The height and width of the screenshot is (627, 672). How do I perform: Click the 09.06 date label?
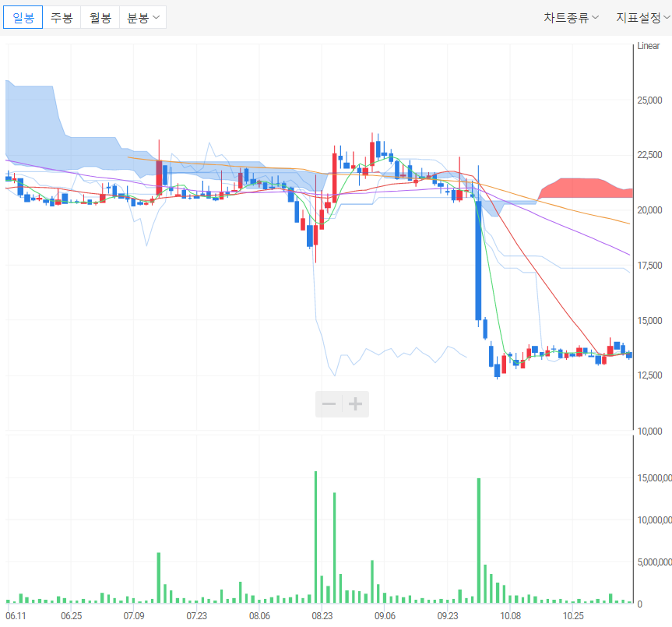[x=385, y=616]
